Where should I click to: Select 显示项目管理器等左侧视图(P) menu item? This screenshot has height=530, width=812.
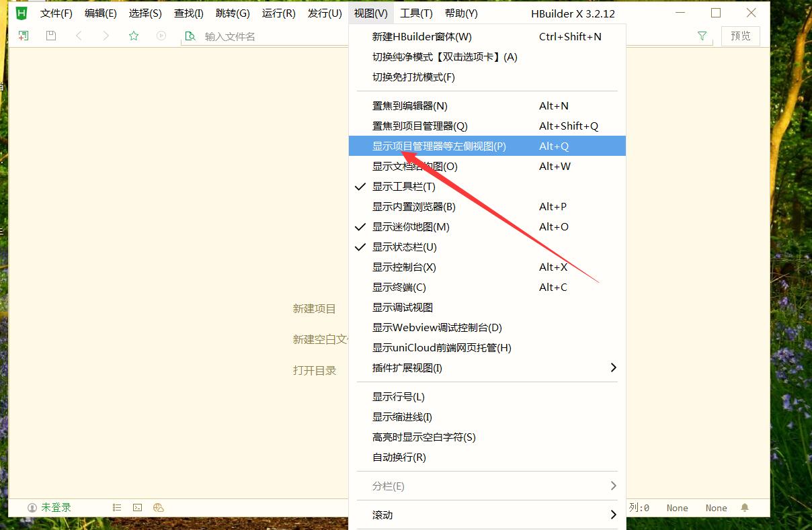click(439, 146)
